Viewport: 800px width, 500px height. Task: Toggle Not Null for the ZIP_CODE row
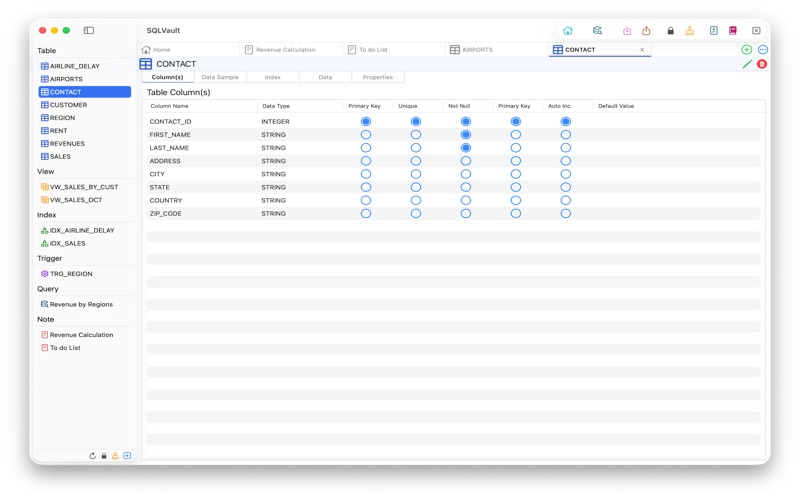pos(465,213)
